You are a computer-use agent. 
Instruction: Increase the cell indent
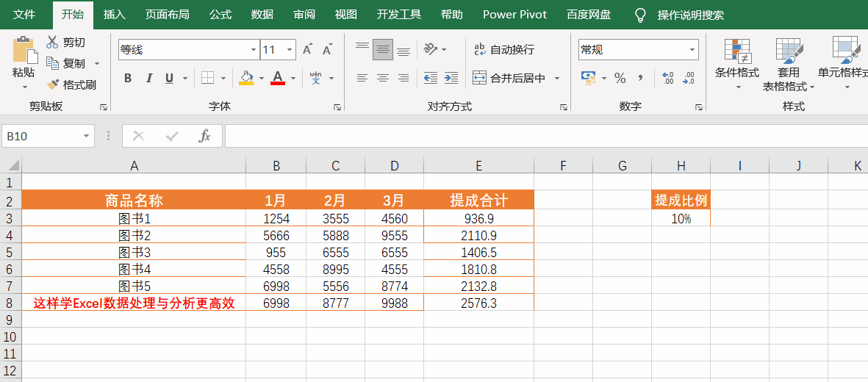[x=451, y=78]
